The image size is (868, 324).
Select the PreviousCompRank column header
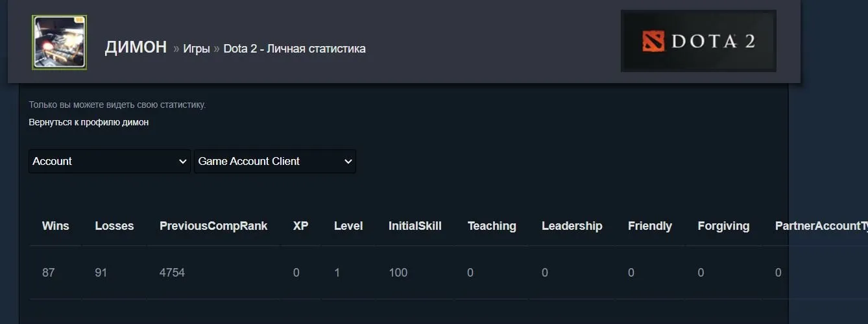(213, 226)
